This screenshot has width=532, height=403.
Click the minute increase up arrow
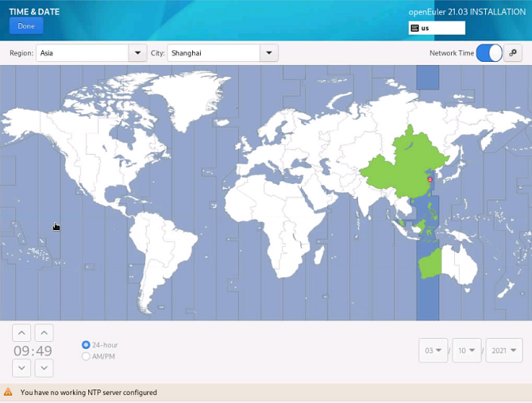pos(44,333)
